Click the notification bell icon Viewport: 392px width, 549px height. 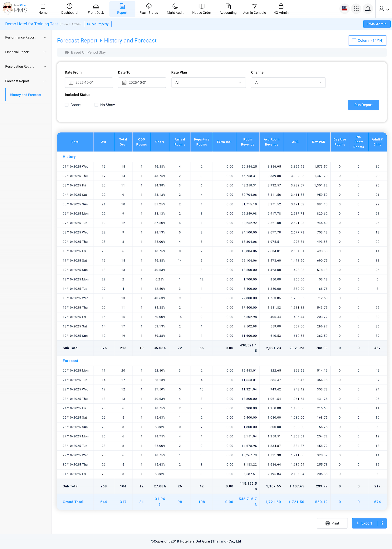368,9
